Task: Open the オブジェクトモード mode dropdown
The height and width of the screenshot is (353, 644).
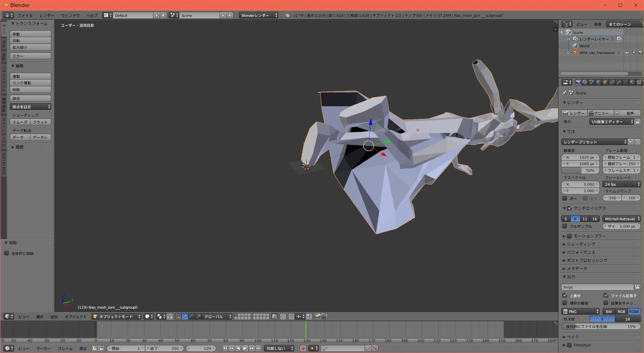Action: (x=116, y=317)
